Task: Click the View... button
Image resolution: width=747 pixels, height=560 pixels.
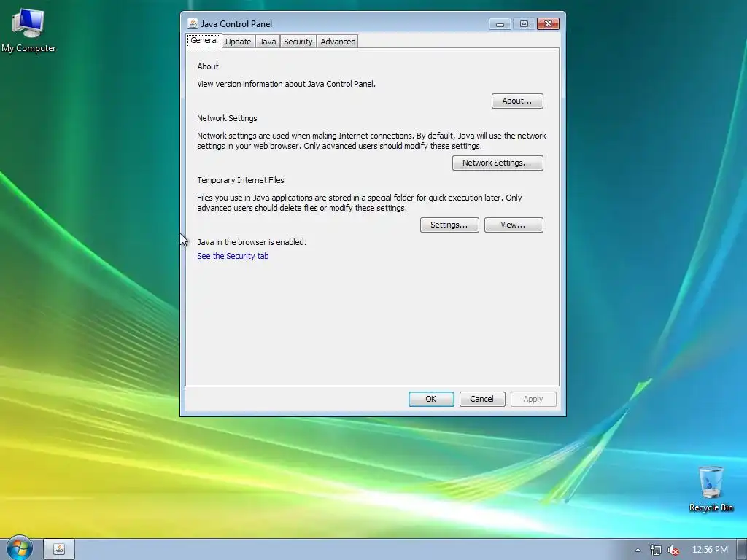Action: pos(514,225)
